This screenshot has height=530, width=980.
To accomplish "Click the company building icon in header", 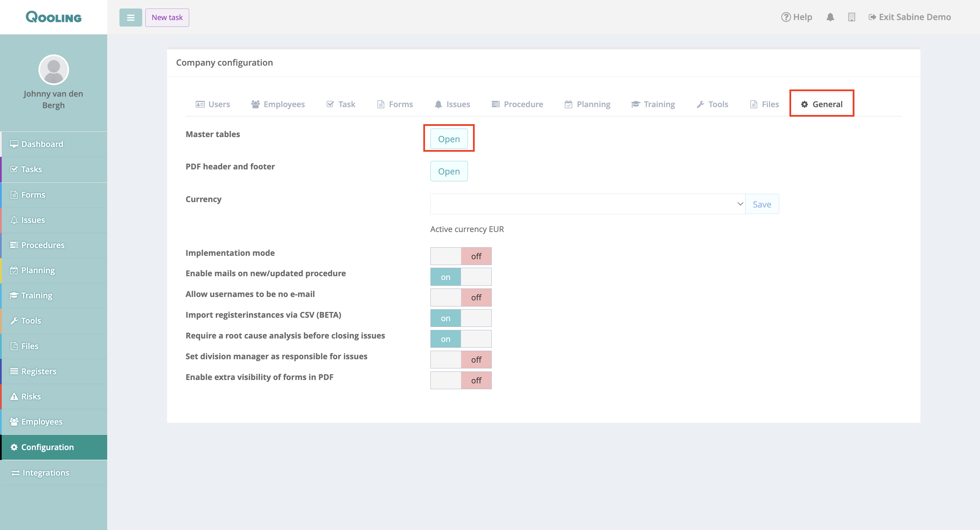I will 851,17.
